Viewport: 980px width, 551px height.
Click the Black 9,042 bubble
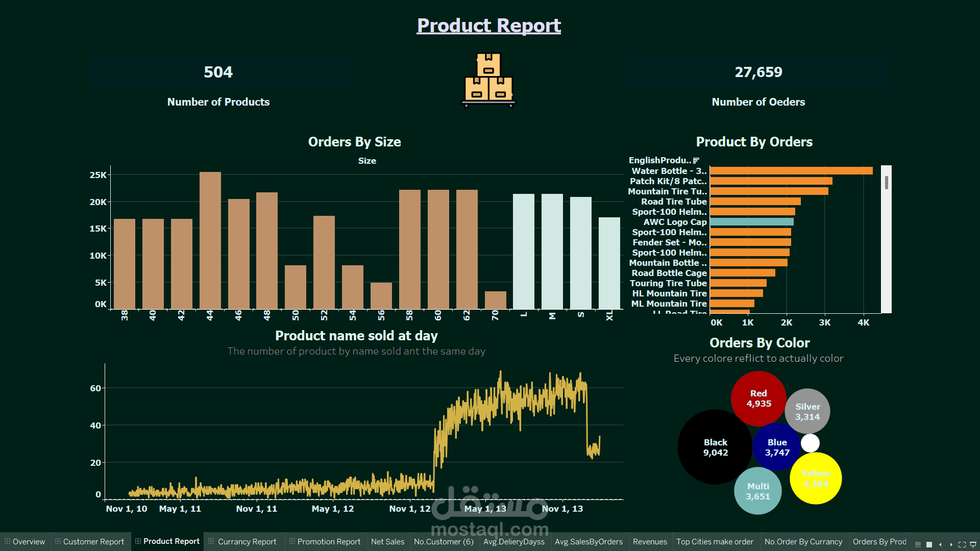[x=715, y=447]
